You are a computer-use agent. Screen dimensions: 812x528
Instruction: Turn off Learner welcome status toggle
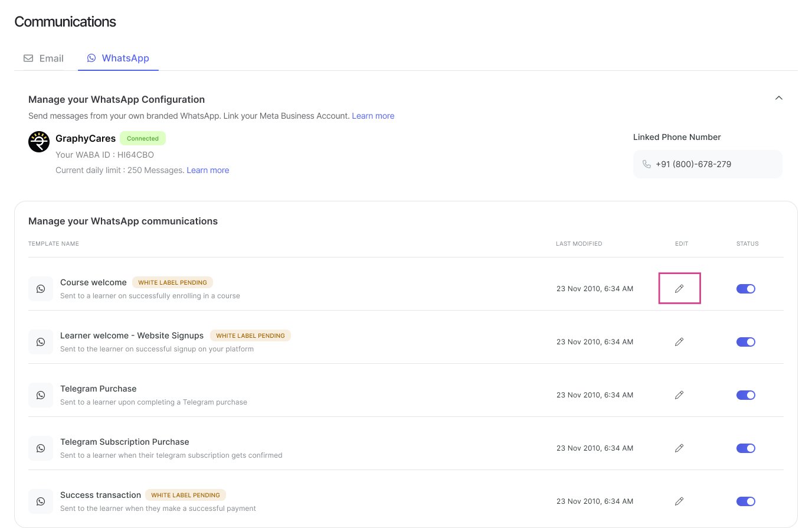tap(746, 342)
